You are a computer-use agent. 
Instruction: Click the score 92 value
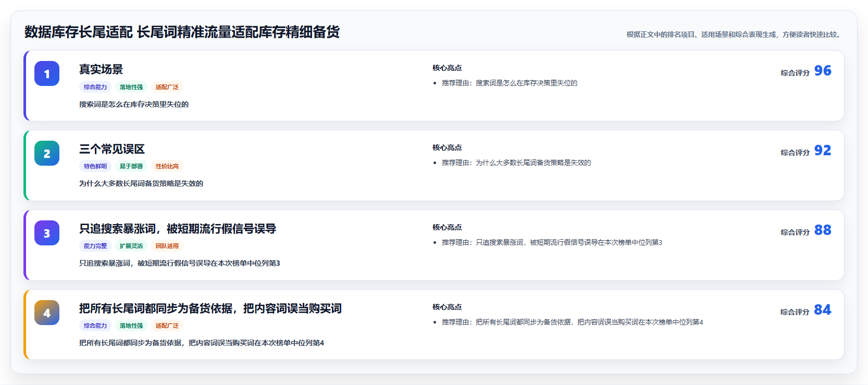(823, 150)
